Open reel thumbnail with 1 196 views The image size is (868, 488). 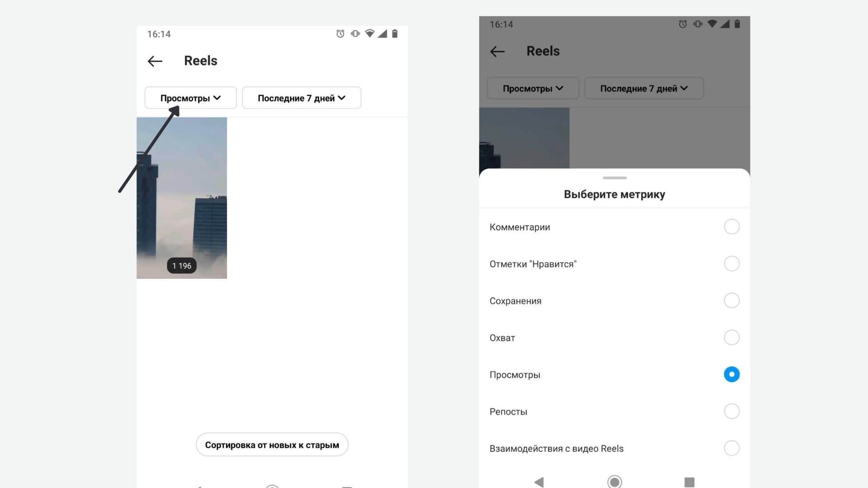pyautogui.click(x=182, y=198)
